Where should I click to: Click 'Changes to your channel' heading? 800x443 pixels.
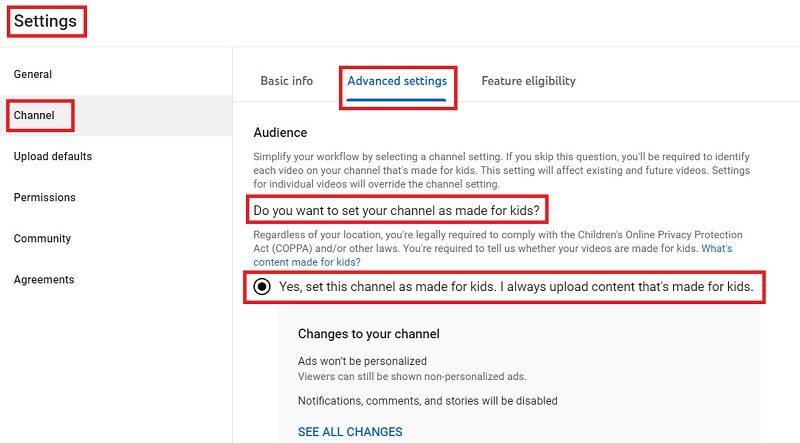pos(368,334)
